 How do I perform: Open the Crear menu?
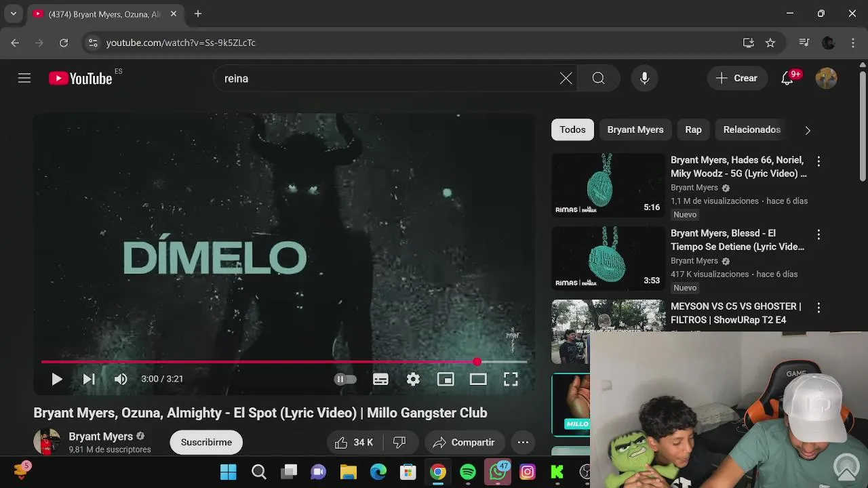[x=737, y=79]
